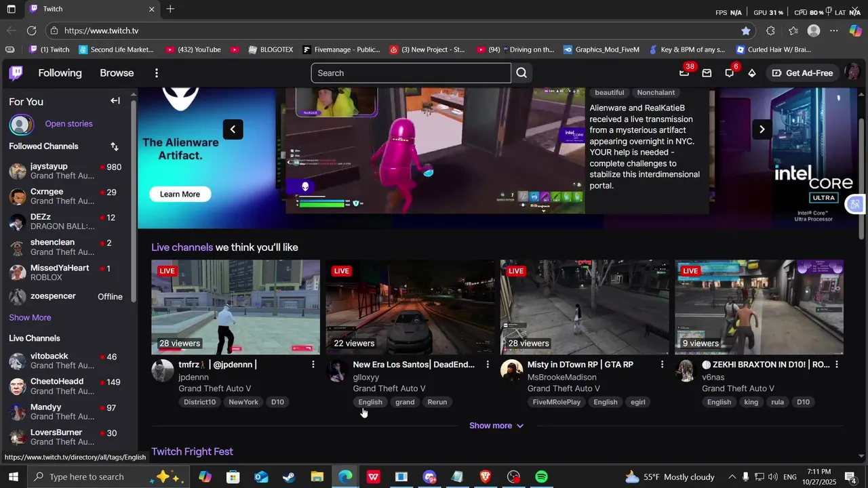This screenshot has width=868, height=488.
Task: Open the user avatar menu
Action: [853, 73]
